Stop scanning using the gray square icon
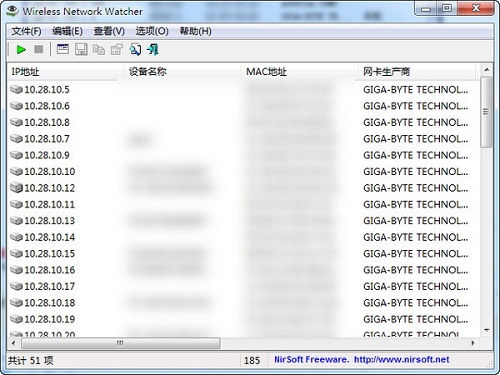The height and width of the screenshot is (375, 500). point(39,50)
